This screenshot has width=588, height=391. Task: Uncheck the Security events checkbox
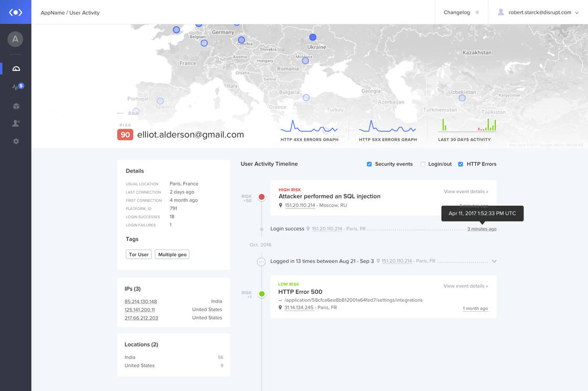370,164
